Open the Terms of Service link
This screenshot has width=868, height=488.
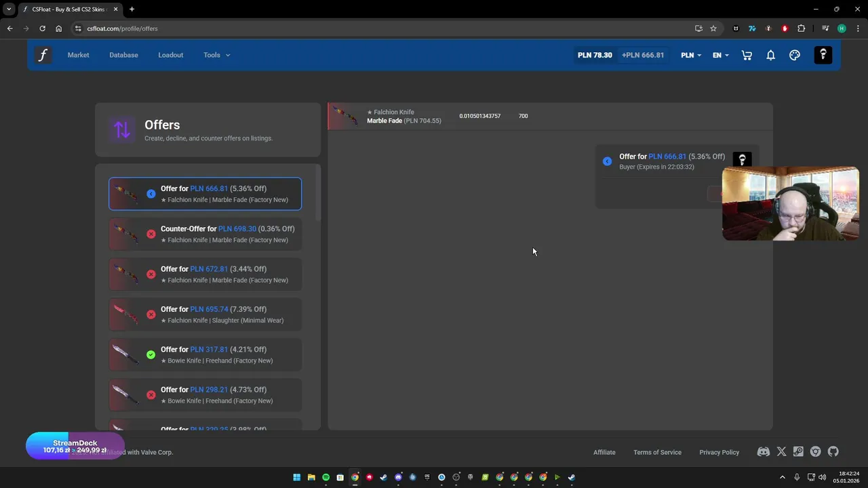pyautogui.click(x=657, y=452)
